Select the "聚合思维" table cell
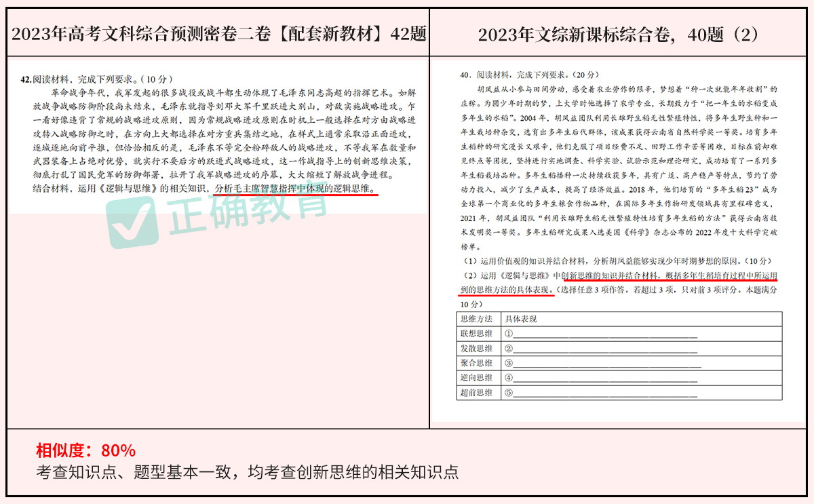Viewport: 814px width, 504px height. coord(479,364)
